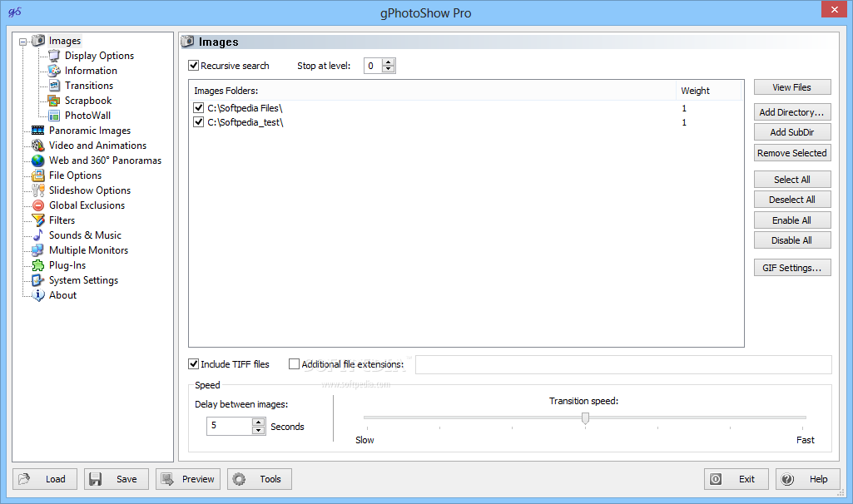Click the gPhotoShow logo in title bar
Screen dimensions: 853x504
click(x=15, y=12)
